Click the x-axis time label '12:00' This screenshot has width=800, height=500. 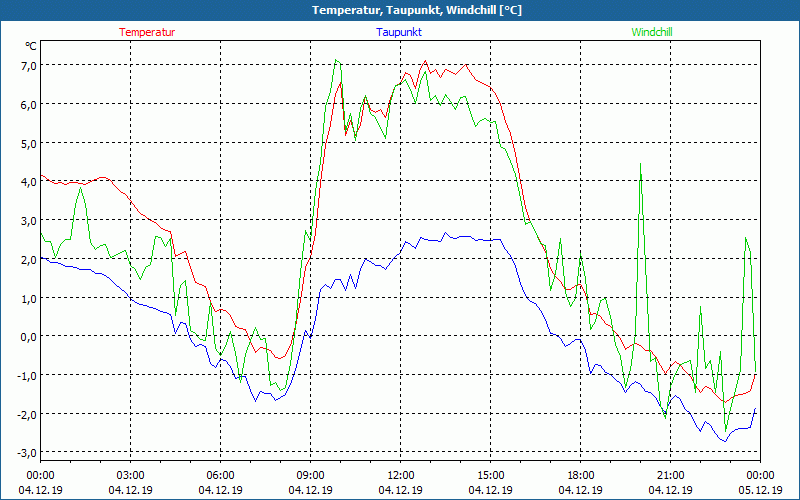401,476
